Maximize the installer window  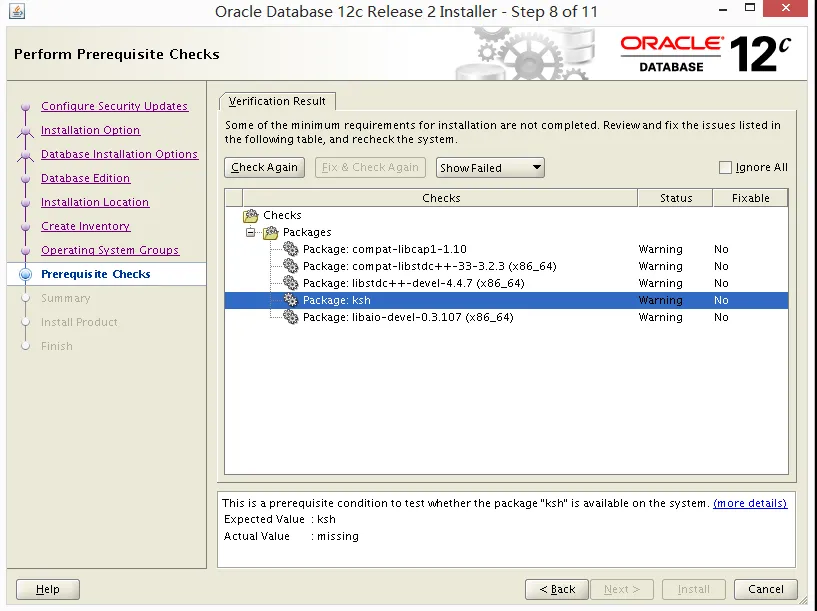[x=749, y=8]
